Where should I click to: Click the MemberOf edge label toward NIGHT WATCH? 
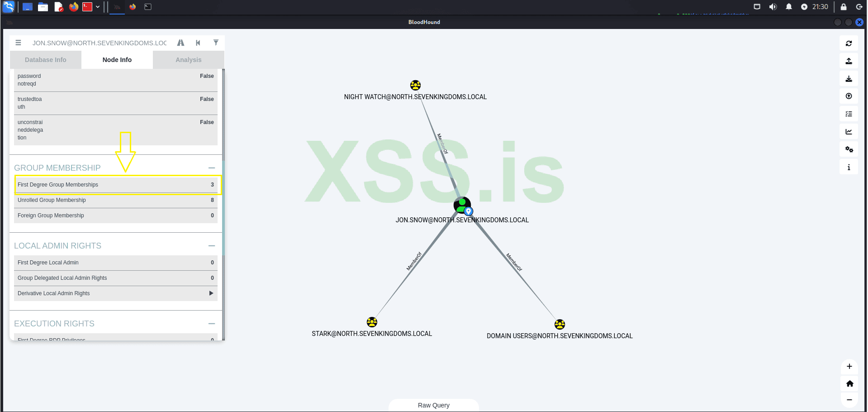click(442, 144)
